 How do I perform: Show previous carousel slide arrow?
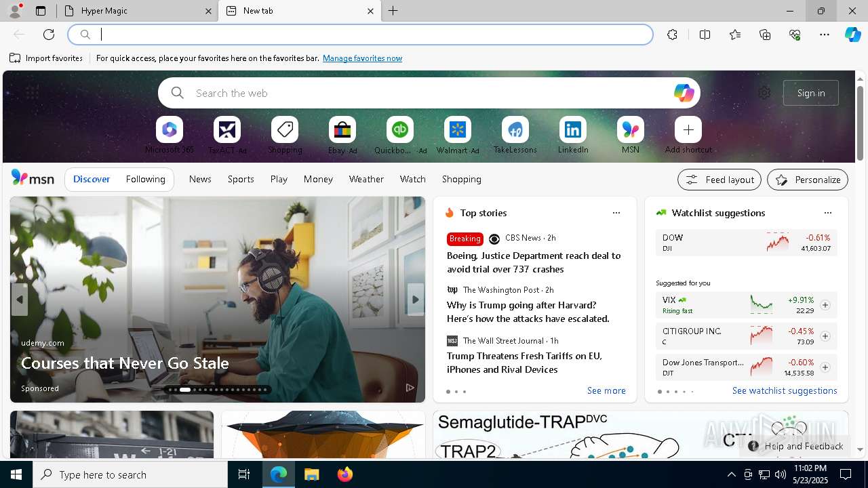click(x=19, y=300)
